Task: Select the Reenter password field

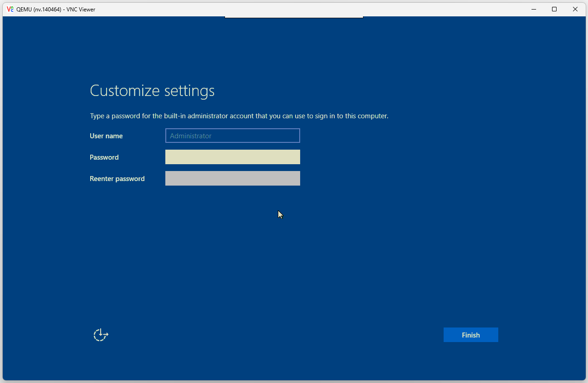Action: [x=232, y=178]
